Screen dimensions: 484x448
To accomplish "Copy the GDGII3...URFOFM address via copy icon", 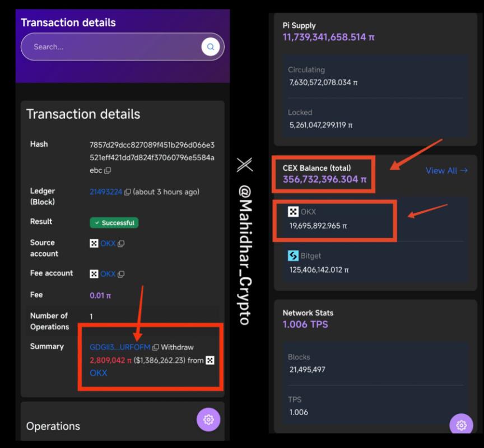I will coord(156,347).
